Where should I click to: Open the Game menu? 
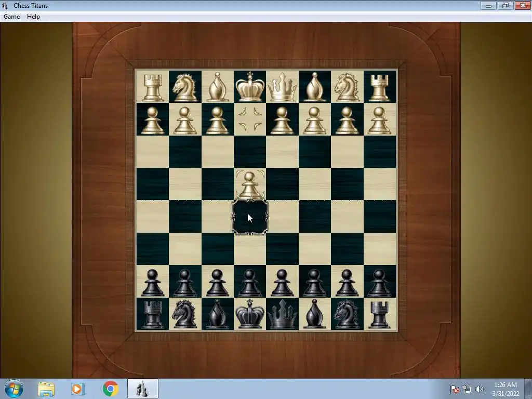[11, 16]
